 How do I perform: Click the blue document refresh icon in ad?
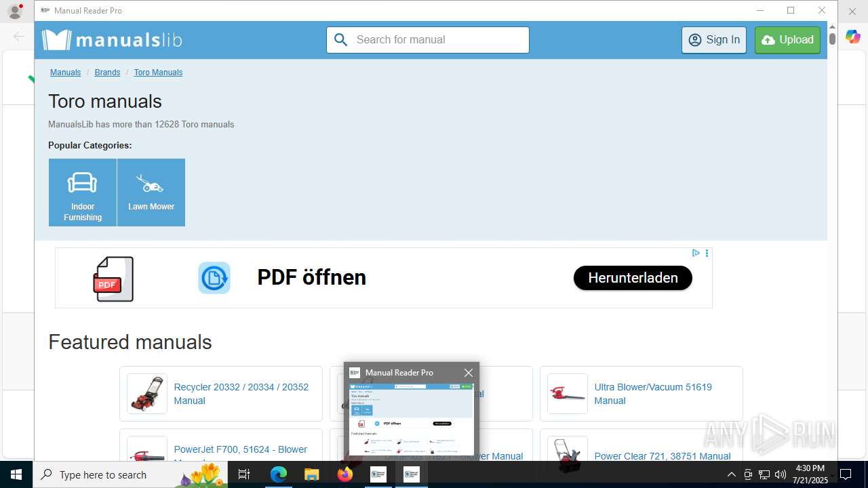(214, 278)
